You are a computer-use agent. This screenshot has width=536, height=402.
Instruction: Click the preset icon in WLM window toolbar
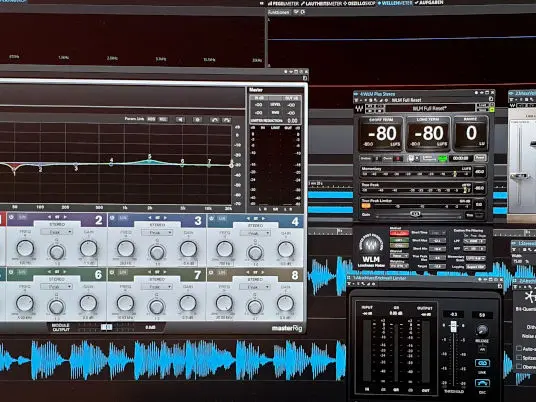[x=356, y=100]
